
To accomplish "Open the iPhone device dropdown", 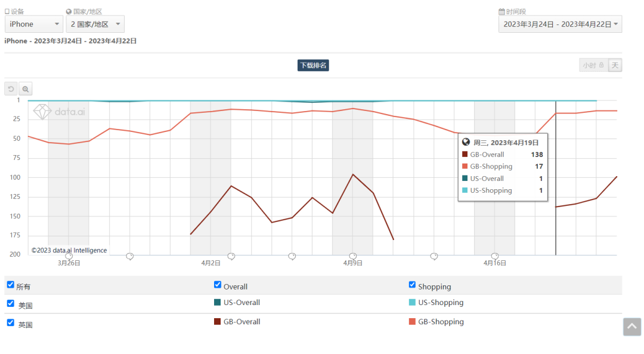I will tap(34, 24).
